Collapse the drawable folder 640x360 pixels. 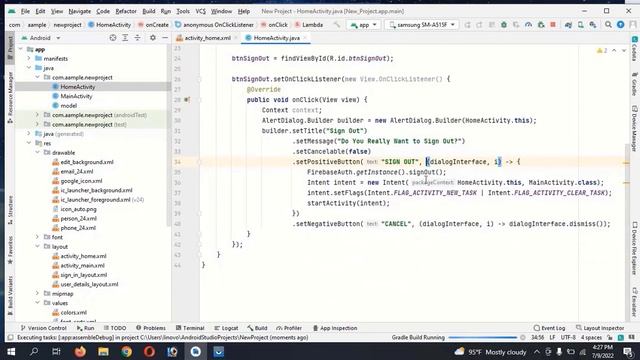(38, 152)
